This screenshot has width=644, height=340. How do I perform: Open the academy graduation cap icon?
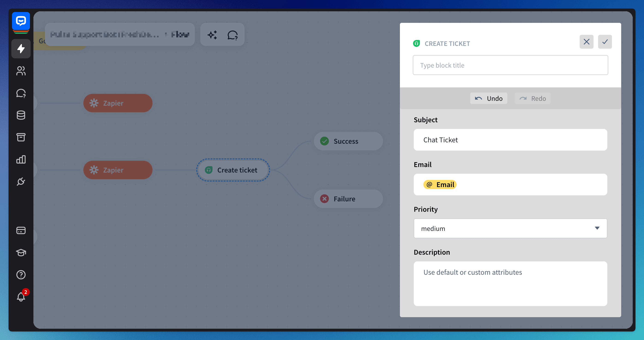point(21,252)
